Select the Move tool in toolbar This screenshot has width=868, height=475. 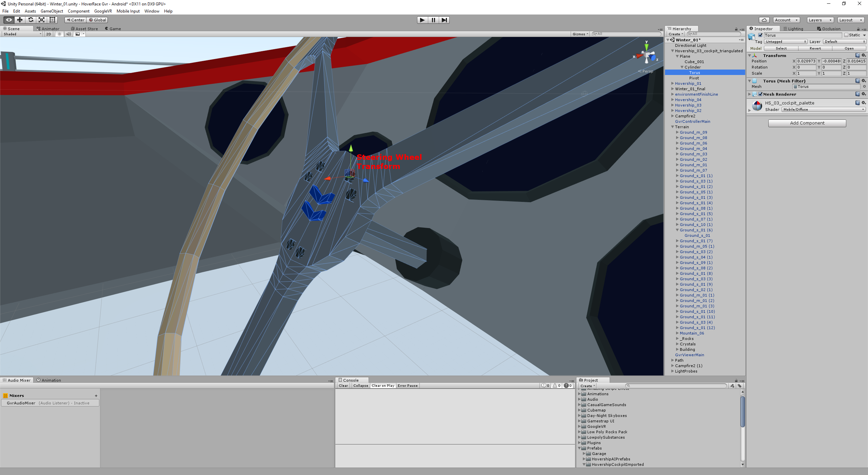(x=20, y=20)
